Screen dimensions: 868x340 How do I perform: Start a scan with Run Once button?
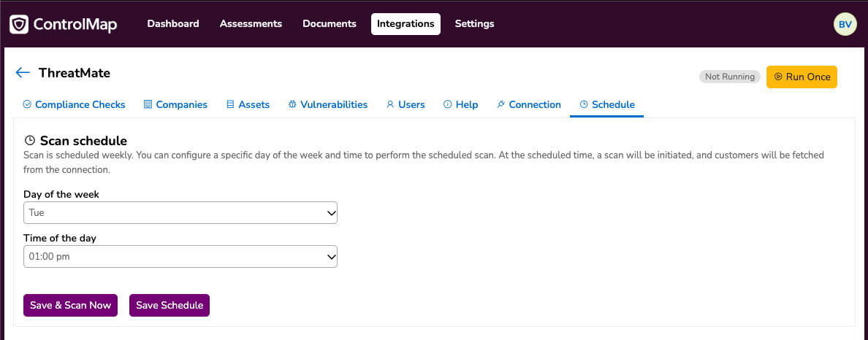(x=802, y=77)
